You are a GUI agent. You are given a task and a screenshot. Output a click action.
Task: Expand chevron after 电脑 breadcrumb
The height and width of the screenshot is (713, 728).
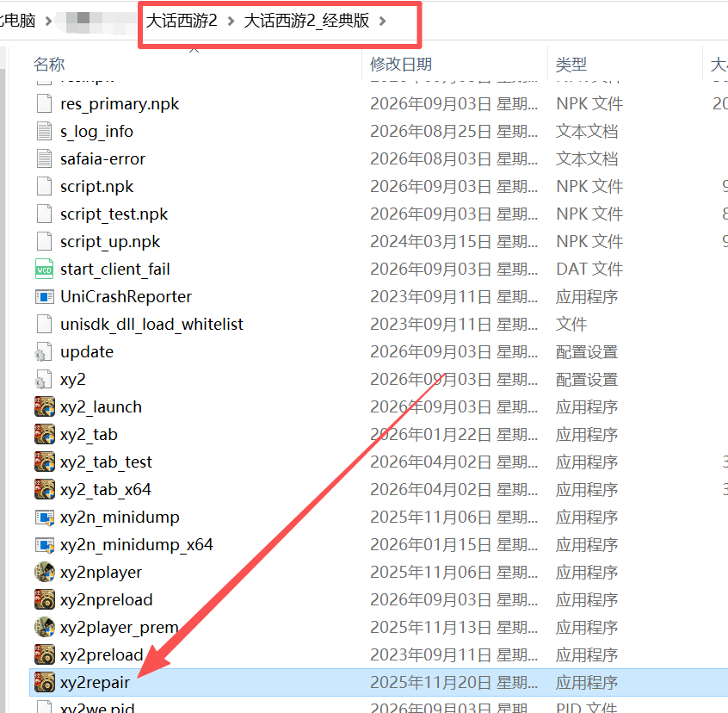[x=48, y=22]
